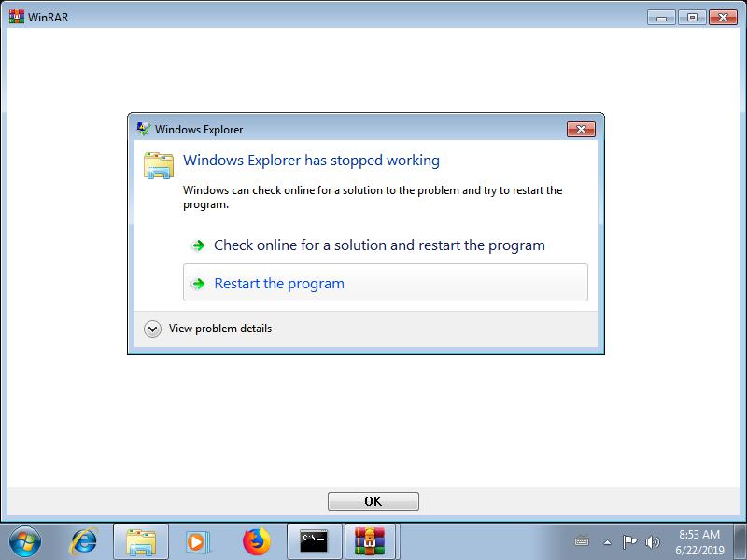The height and width of the screenshot is (560, 747).
Task: Minimize the WinRAR window
Action: 661,18
